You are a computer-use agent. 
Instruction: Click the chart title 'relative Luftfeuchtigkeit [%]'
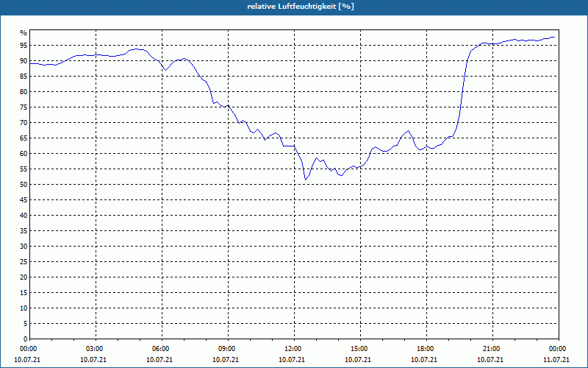pos(301,7)
